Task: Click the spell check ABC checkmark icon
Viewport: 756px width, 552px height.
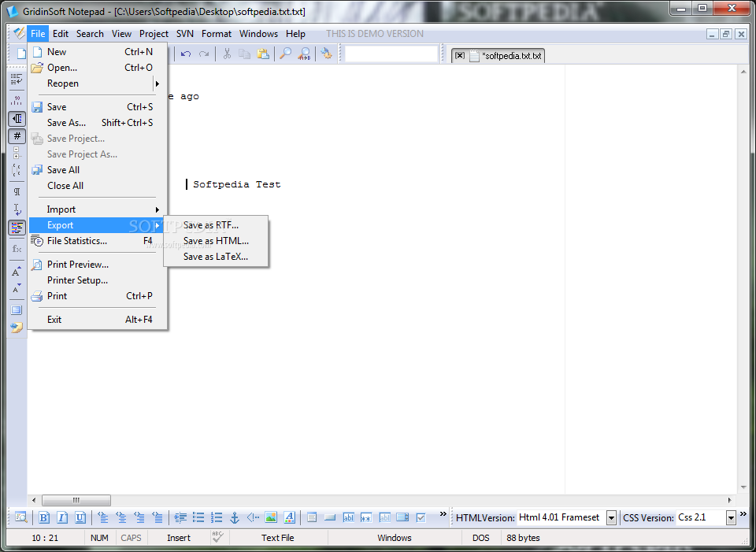Action: (218, 537)
